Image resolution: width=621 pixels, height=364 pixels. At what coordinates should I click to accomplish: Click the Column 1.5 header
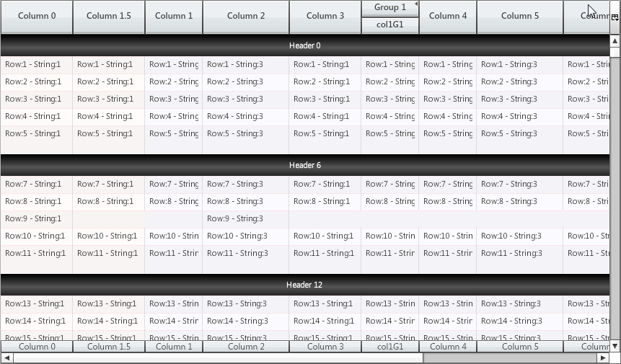tap(109, 16)
